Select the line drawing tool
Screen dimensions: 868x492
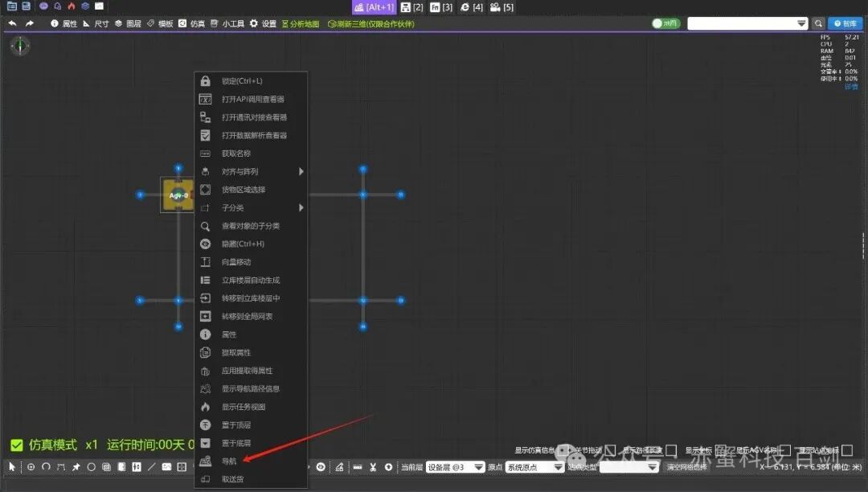tap(151, 467)
